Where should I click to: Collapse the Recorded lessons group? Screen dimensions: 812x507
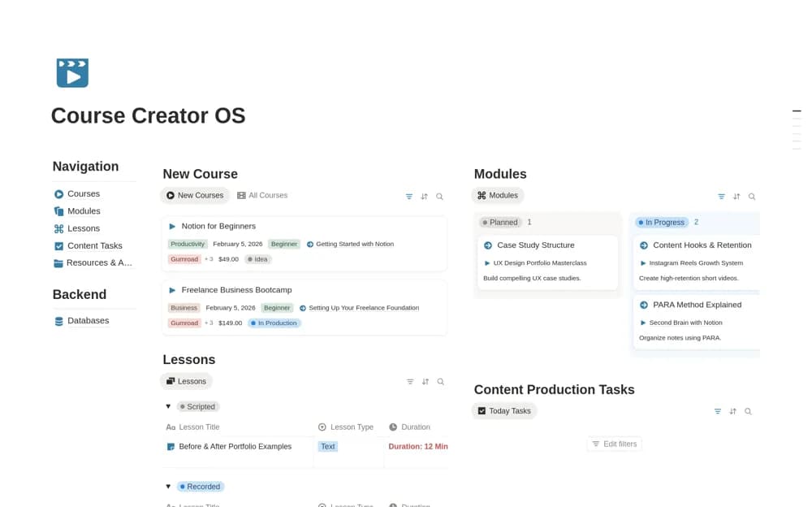pos(168,487)
